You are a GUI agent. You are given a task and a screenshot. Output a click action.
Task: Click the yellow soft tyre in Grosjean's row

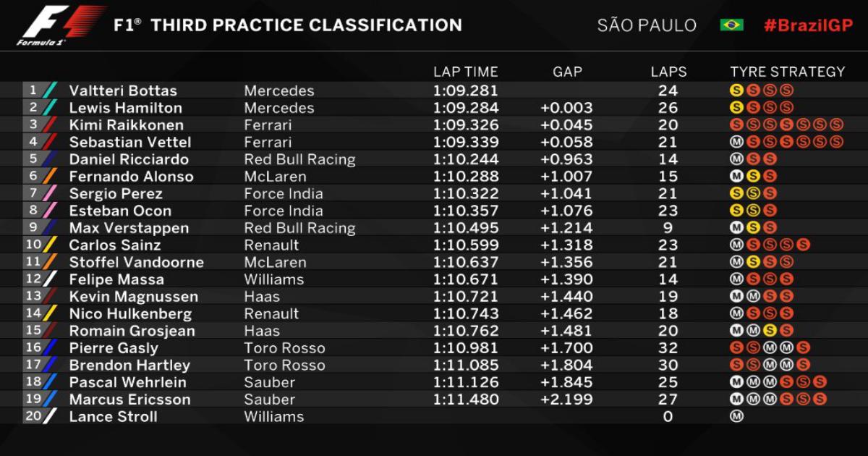coord(770,331)
